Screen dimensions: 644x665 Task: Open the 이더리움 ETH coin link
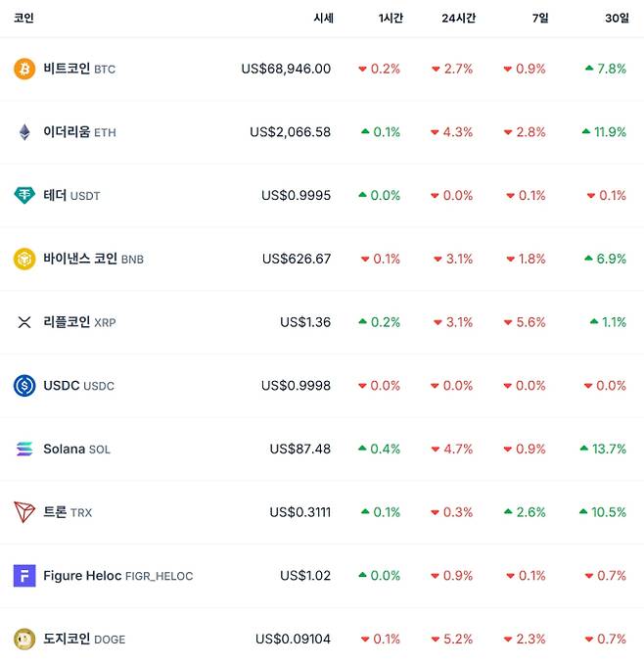tap(78, 132)
